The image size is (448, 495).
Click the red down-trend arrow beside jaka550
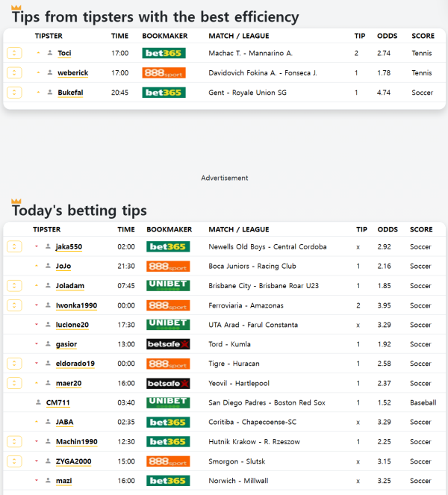pyautogui.click(x=37, y=246)
